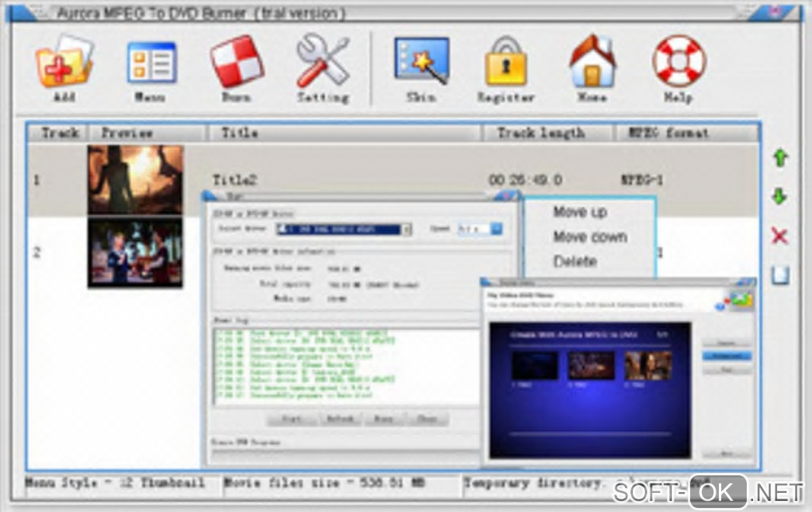
Task: Click the highlighted blue button in menu dialog
Action: coord(727,356)
